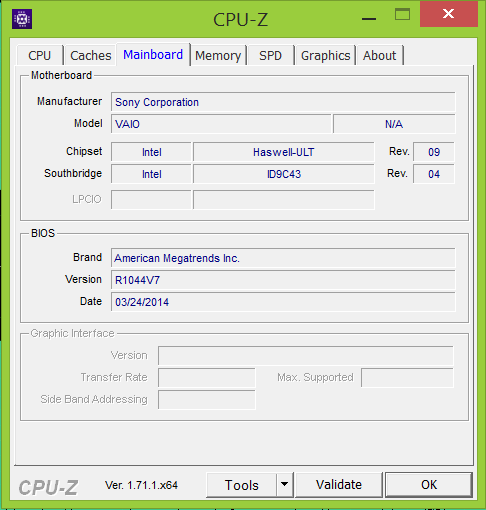The height and width of the screenshot is (510, 486).
Task: Click the Model field showing VAIO
Action: point(221,124)
